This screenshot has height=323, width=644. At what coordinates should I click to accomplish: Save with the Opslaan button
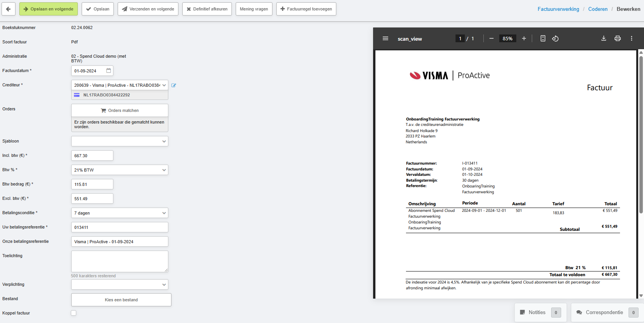coord(98,9)
